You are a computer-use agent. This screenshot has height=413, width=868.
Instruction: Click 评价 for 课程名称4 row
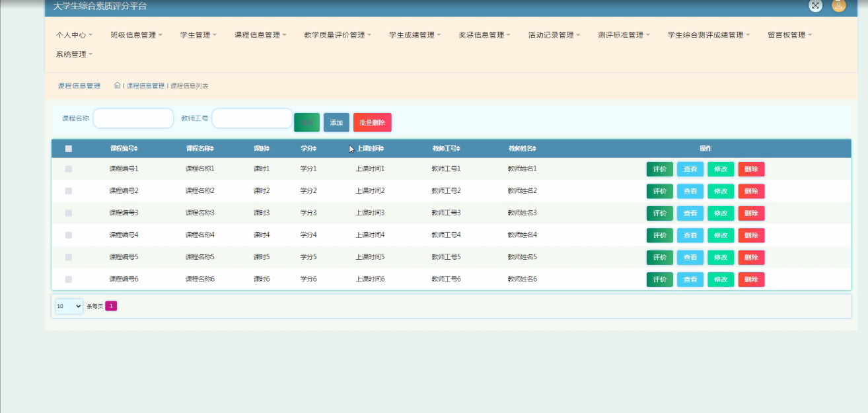point(660,235)
